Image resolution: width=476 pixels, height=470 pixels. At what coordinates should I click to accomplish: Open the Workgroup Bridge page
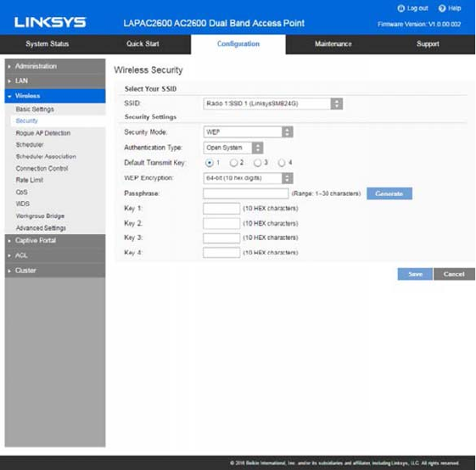pos(40,215)
